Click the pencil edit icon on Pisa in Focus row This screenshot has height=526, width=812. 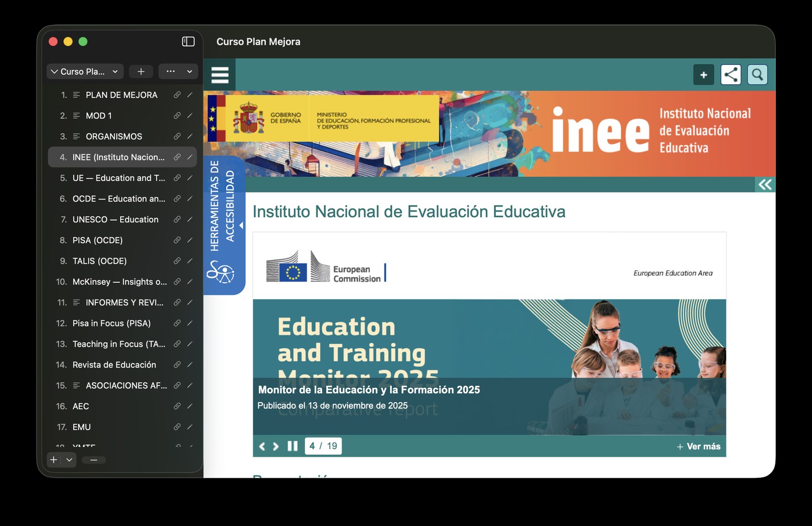pos(190,323)
